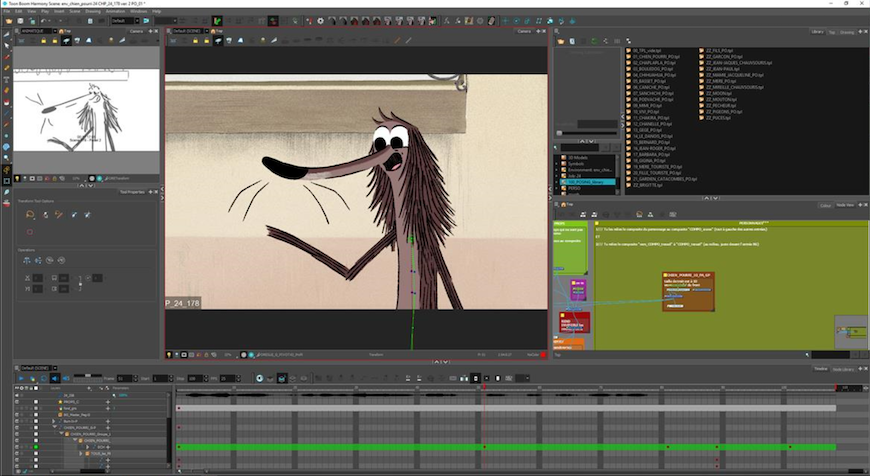
Task: Click the green arrow icon in top toolbar
Action: [217, 21]
